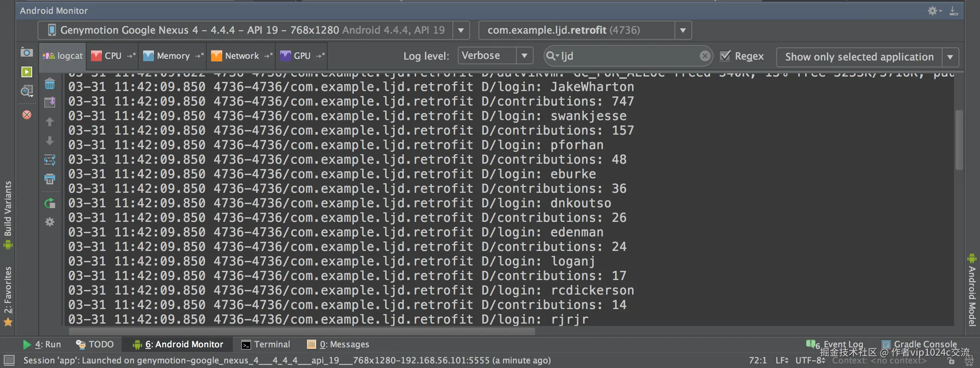Viewport: 980px width, 368px height.
Task: Click the scroll to end icon
Action: (50, 102)
